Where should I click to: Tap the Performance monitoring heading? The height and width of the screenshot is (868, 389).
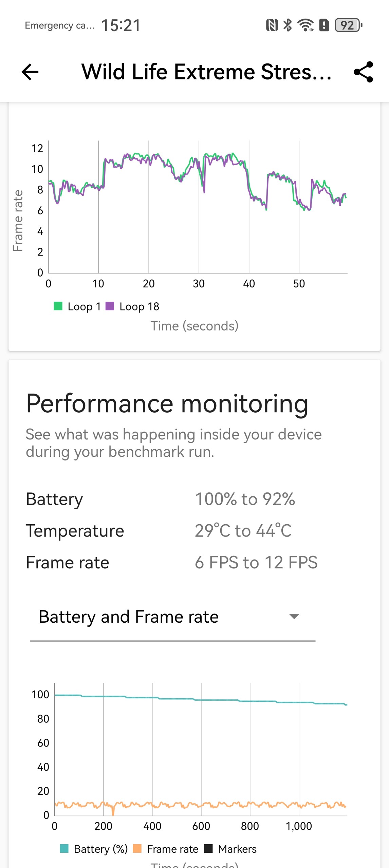167,403
